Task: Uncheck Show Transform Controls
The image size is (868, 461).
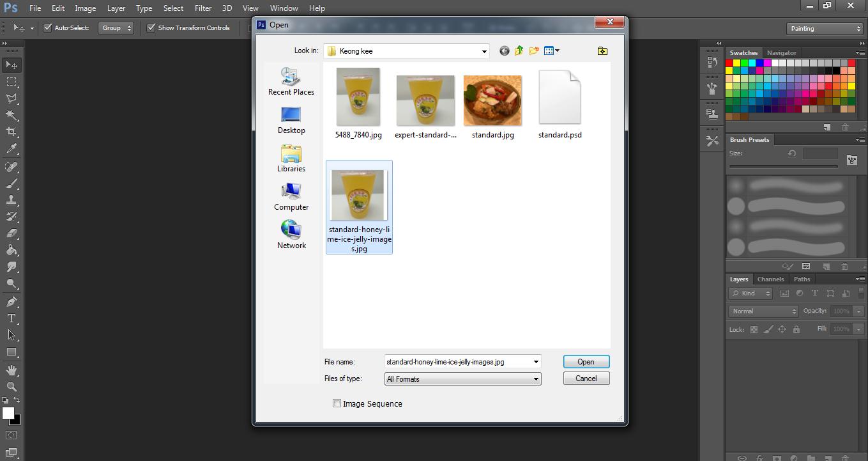Action: click(151, 27)
